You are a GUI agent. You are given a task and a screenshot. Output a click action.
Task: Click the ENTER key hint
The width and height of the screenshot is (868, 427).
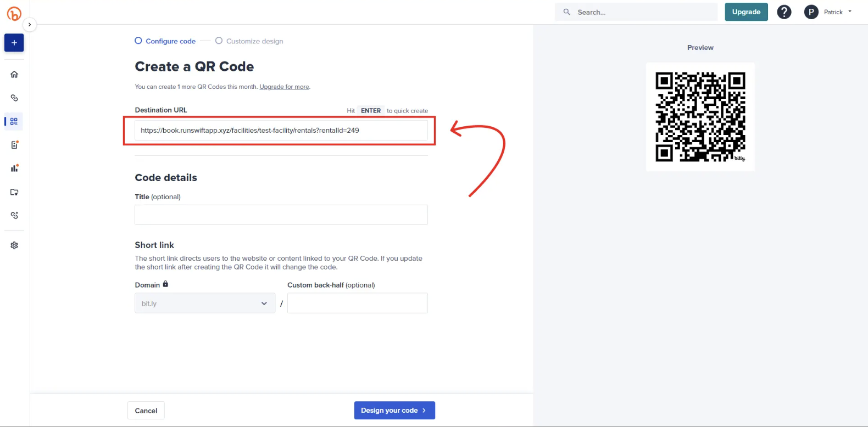pos(371,110)
